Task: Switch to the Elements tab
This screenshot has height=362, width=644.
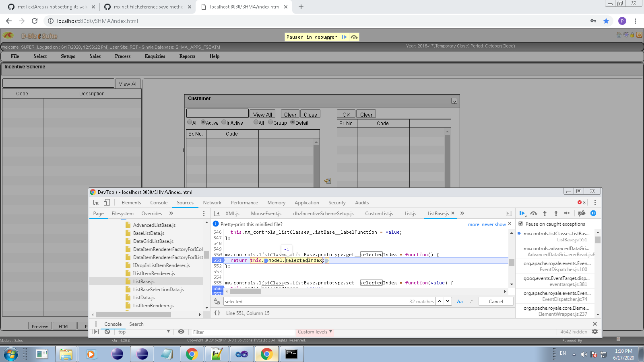Action: tap(131, 203)
